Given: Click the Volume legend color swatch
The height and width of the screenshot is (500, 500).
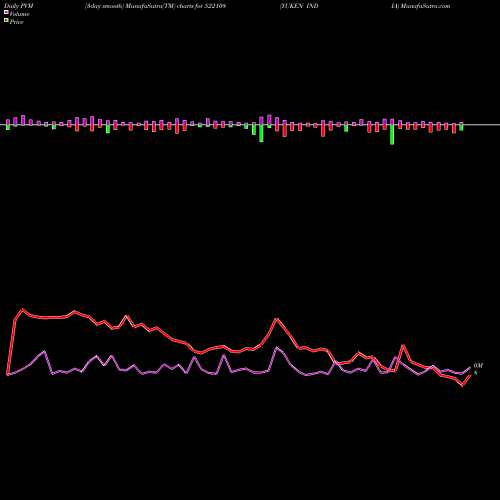Looking at the screenshot, I should pos(6,13).
